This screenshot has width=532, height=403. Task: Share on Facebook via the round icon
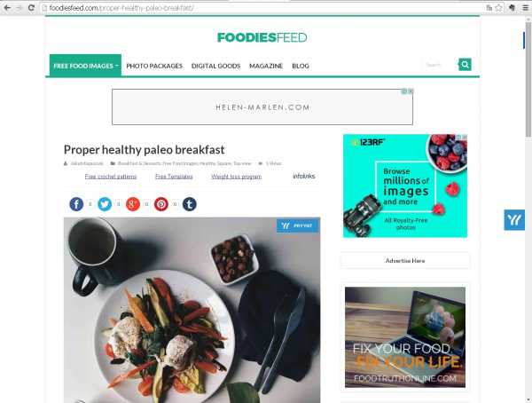click(x=76, y=204)
